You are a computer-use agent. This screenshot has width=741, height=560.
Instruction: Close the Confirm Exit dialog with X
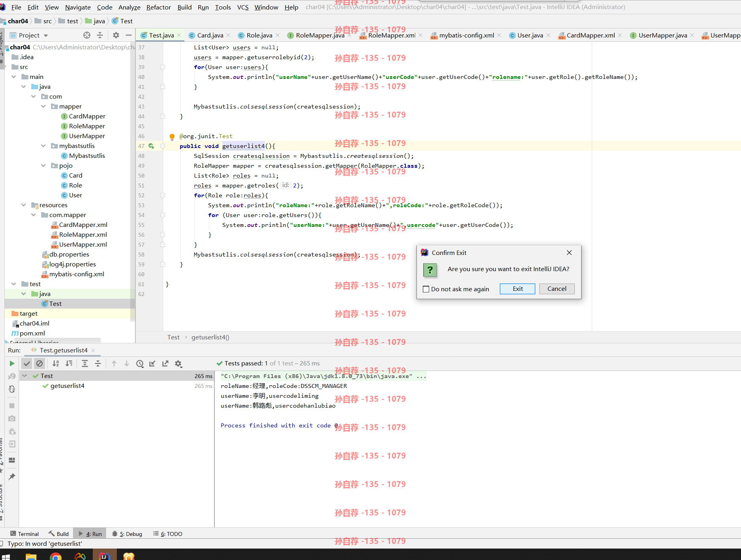point(569,253)
